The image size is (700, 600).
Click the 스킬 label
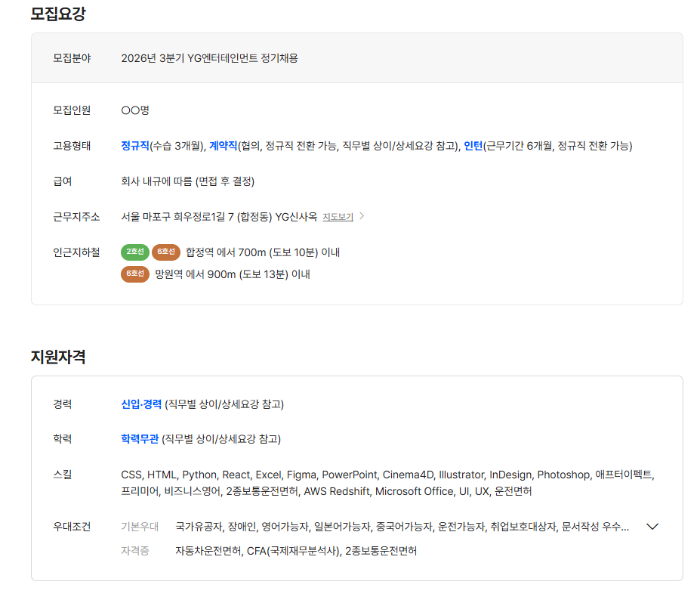(x=63, y=475)
